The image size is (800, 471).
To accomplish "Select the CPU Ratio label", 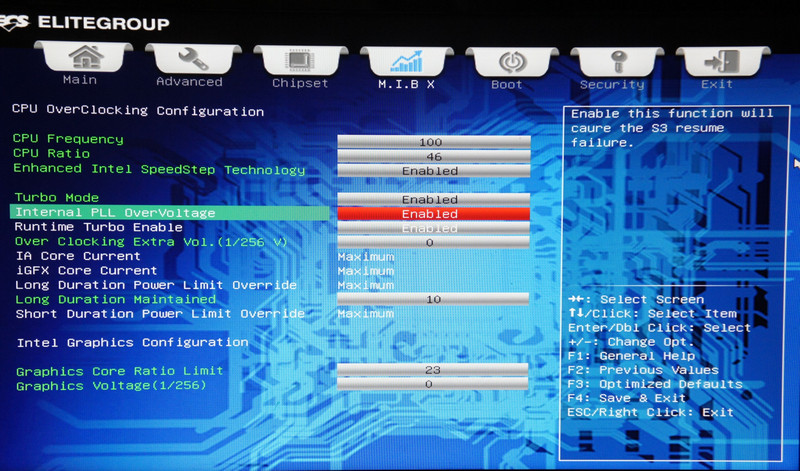I will 51,153.
